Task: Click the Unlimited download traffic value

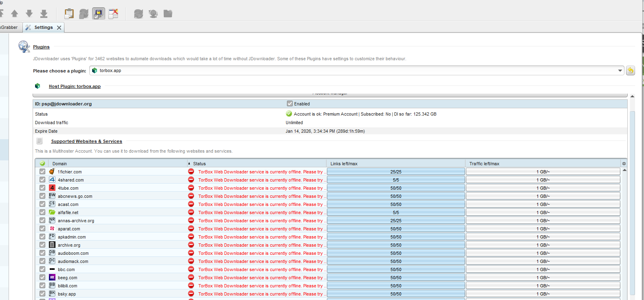Action: click(294, 123)
